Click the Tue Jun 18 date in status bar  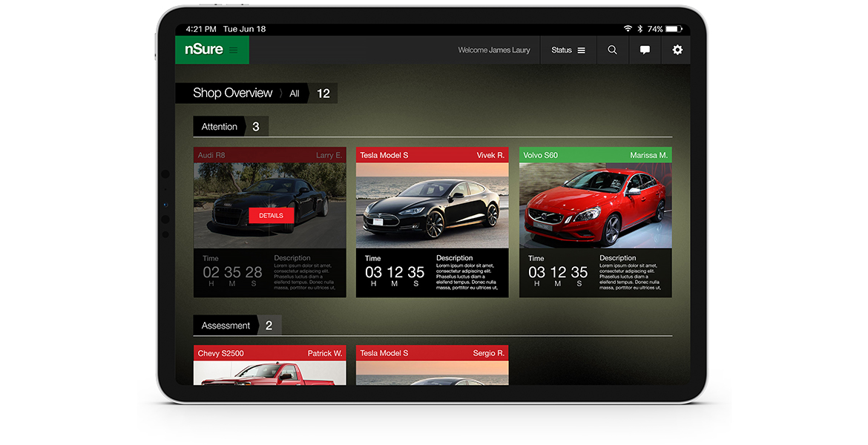click(244, 29)
